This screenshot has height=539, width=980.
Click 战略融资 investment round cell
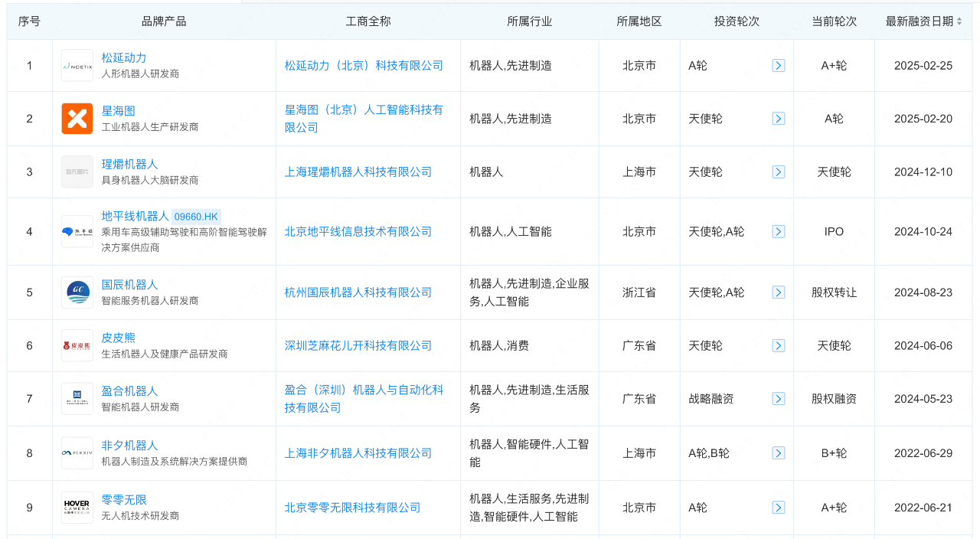[711, 398]
